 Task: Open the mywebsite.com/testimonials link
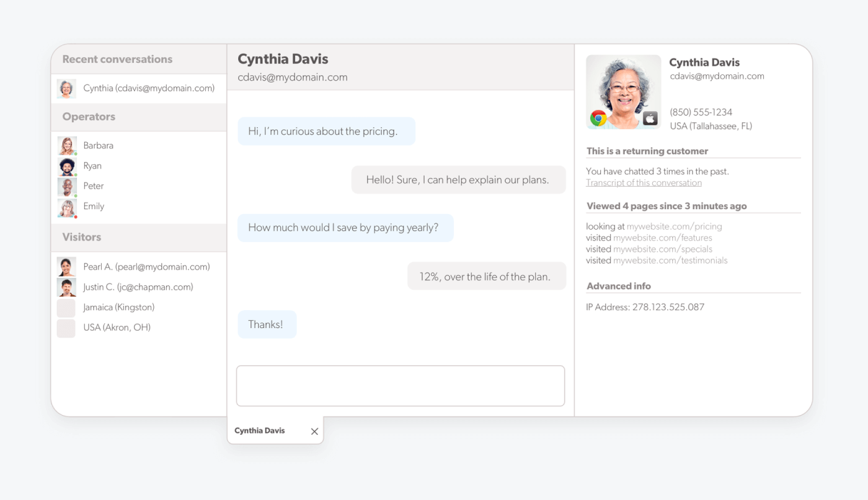670,261
